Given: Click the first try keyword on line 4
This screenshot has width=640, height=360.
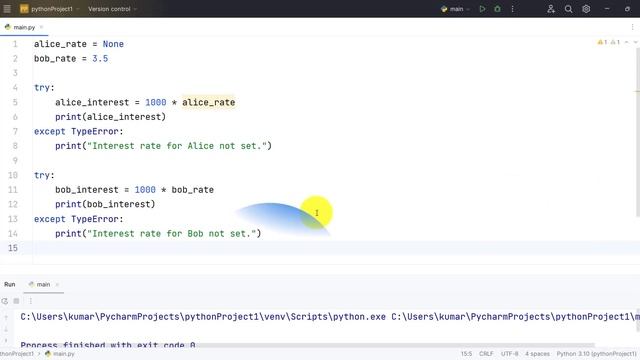Looking at the screenshot, I should [42, 88].
